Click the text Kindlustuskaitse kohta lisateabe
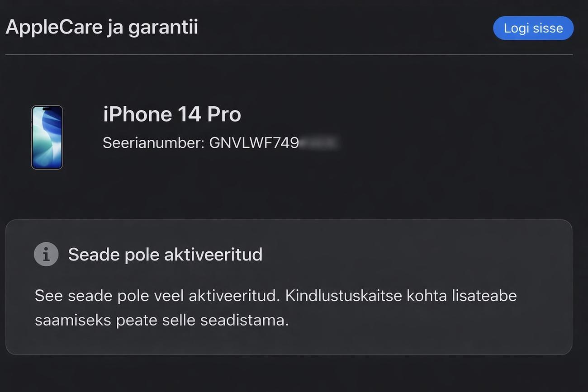 click(401, 296)
